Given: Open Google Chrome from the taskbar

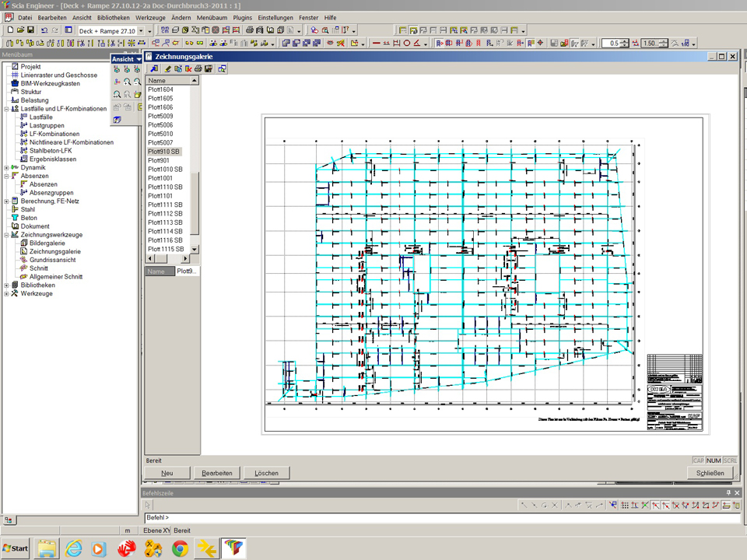Looking at the screenshot, I should [179, 548].
